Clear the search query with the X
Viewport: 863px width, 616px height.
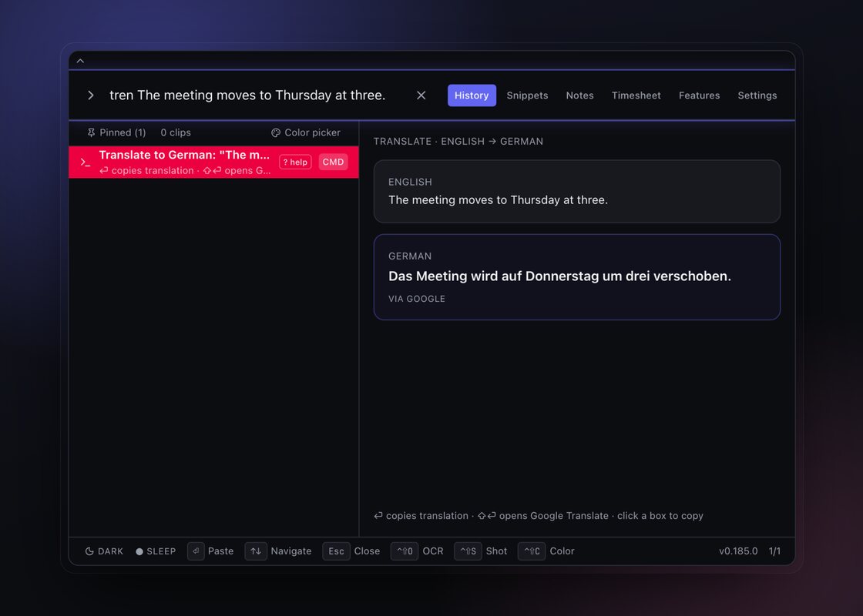(x=421, y=95)
